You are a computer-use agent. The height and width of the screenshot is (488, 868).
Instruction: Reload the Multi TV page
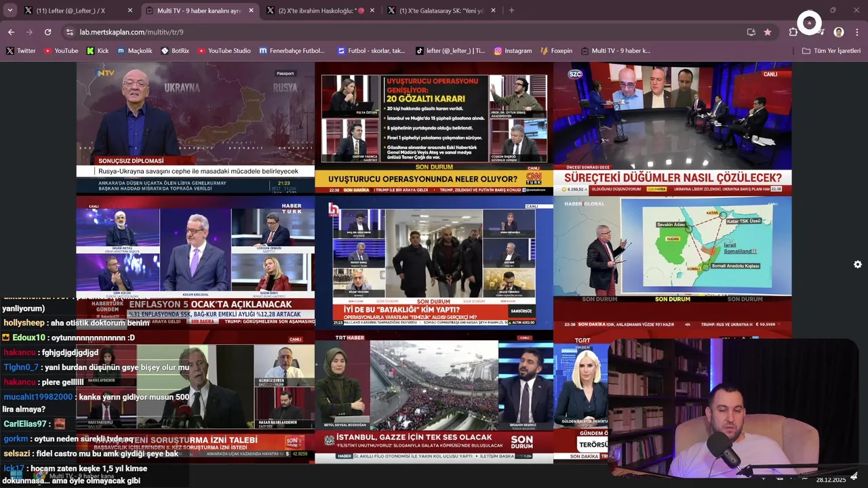(x=47, y=32)
